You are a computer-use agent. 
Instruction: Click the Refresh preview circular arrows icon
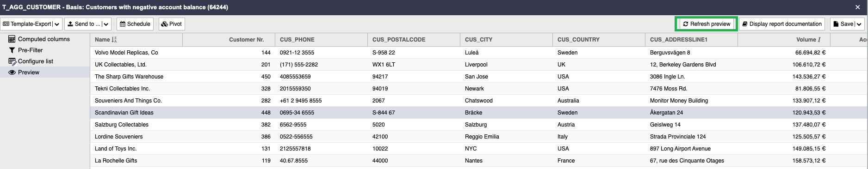point(686,24)
